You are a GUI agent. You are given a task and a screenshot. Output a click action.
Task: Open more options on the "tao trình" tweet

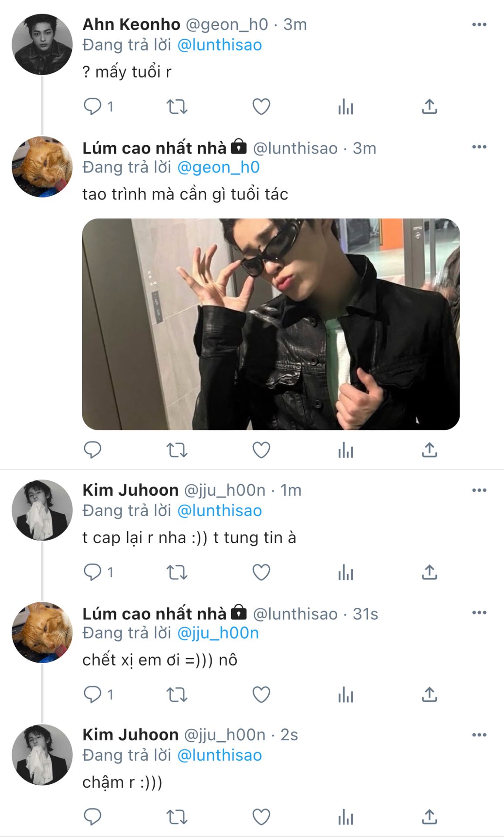pos(479,147)
